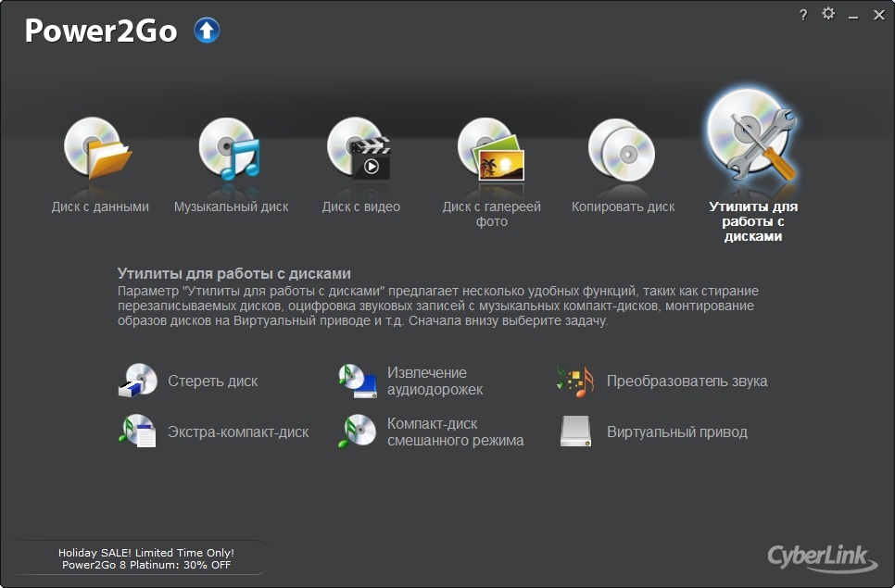This screenshot has height=588, width=895.
Task: Click the sound converter notes icon
Action: 575,381
